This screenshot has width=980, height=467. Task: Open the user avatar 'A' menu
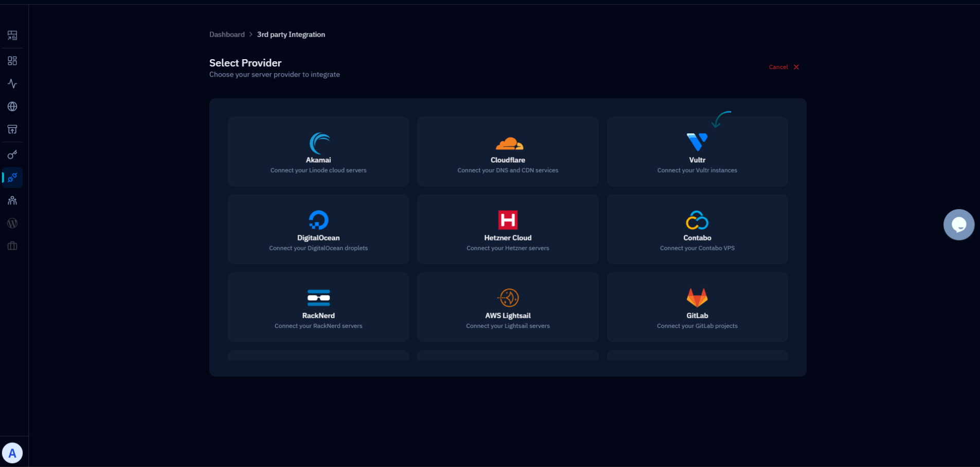click(x=12, y=453)
